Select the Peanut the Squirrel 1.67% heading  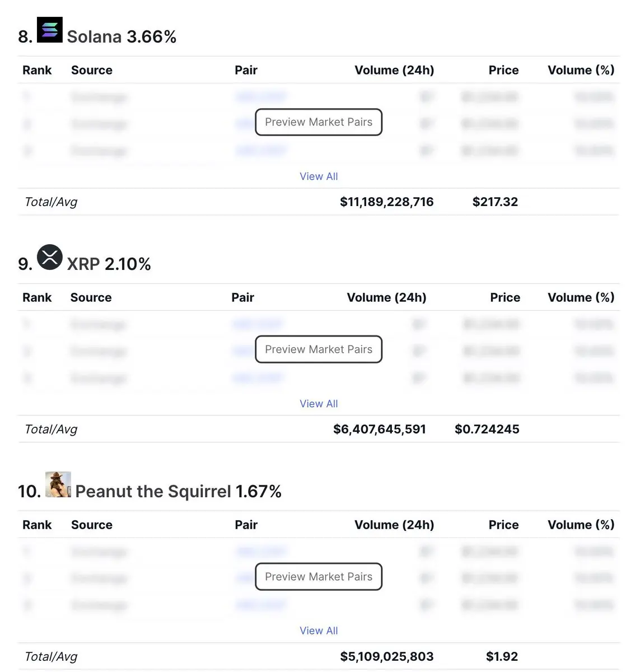(178, 492)
